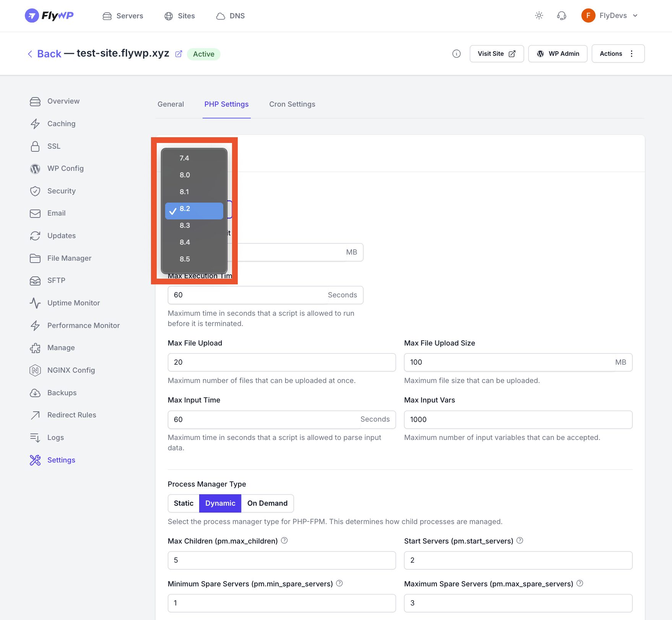This screenshot has width=672, height=620.
Task: Click the NGINX Config icon in sidebar
Action: 35,370
